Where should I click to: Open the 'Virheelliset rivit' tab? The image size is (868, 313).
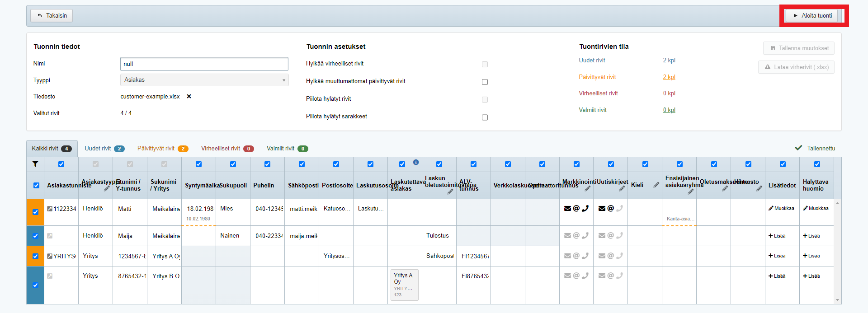(x=227, y=148)
